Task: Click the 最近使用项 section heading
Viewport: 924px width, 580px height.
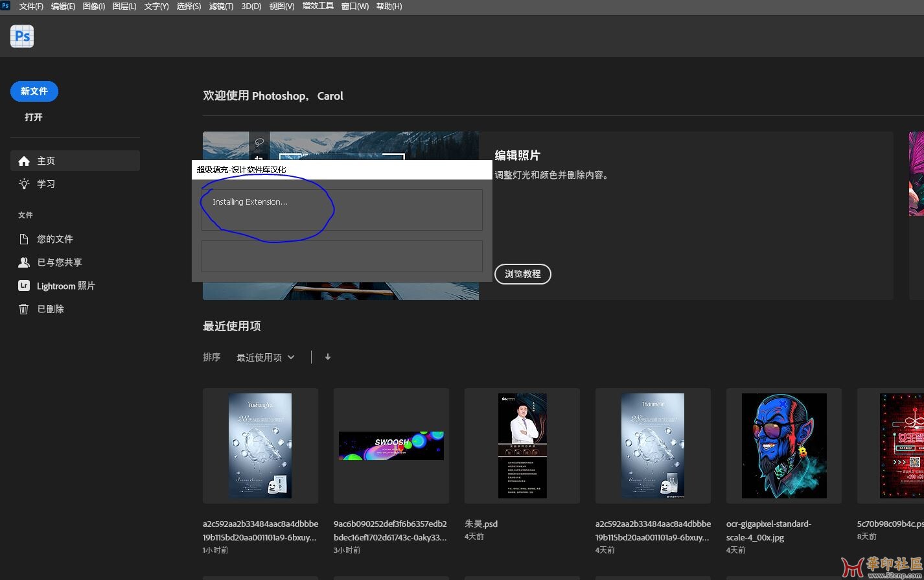Action: tap(232, 326)
